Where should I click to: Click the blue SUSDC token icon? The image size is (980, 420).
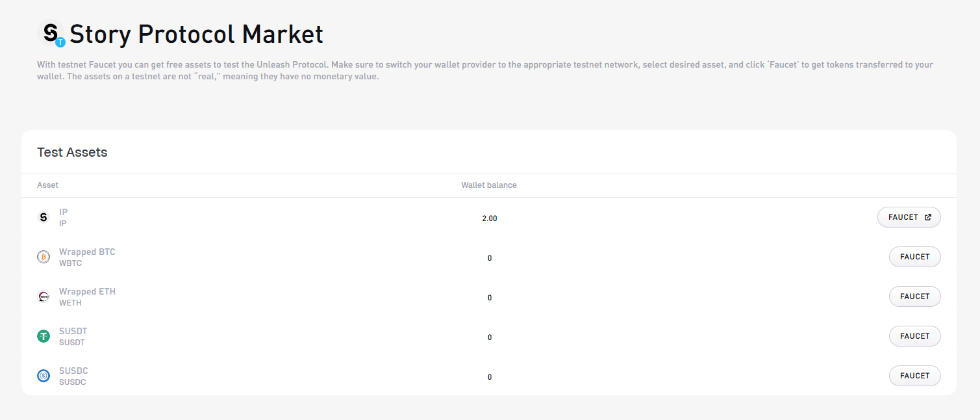44,376
